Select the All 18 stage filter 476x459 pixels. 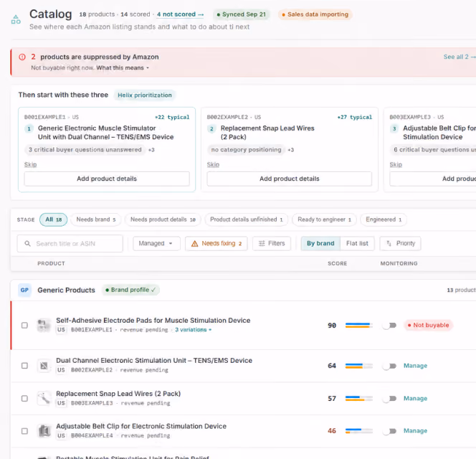pos(54,219)
